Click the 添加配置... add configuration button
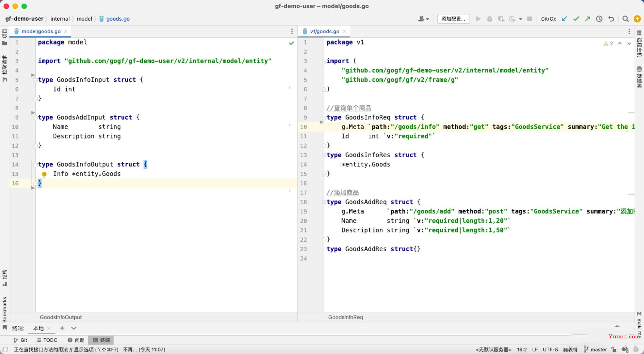The height and width of the screenshot is (354, 644). (x=453, y=19)
